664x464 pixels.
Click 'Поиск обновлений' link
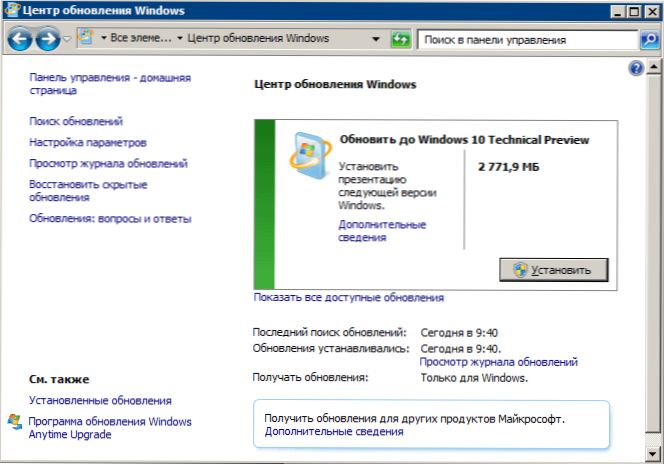tap(76, 121)
